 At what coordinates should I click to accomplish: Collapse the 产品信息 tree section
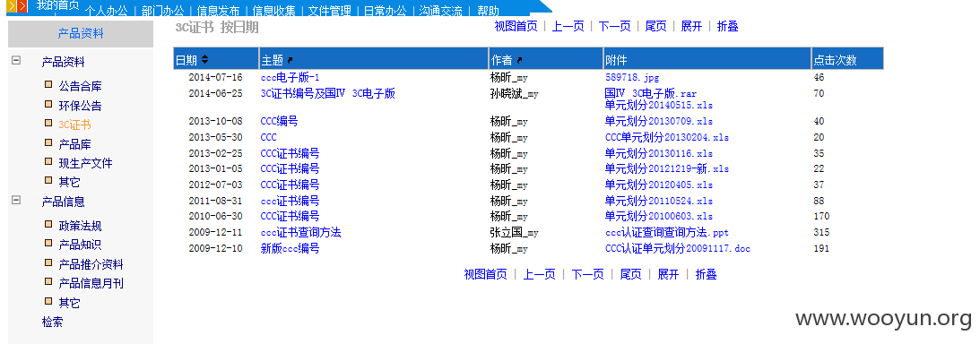(x=16, y=201)
